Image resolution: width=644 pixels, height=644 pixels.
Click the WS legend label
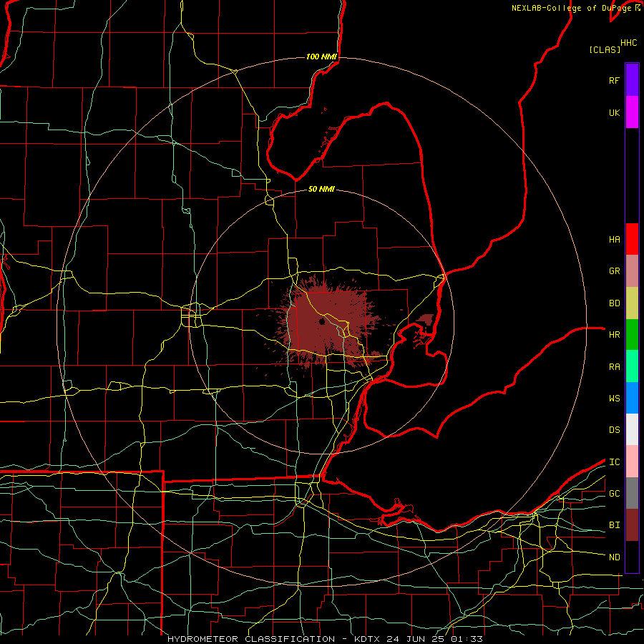(x=614, y=398)
